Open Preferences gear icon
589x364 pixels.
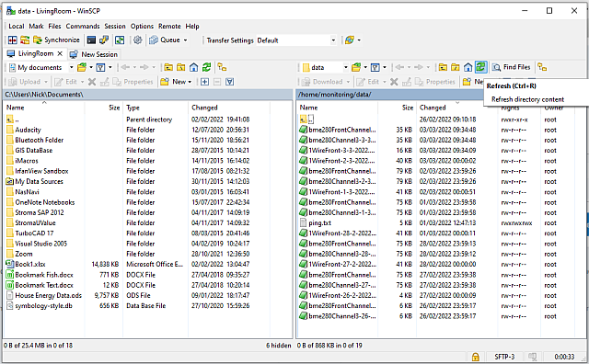point(137,40)
